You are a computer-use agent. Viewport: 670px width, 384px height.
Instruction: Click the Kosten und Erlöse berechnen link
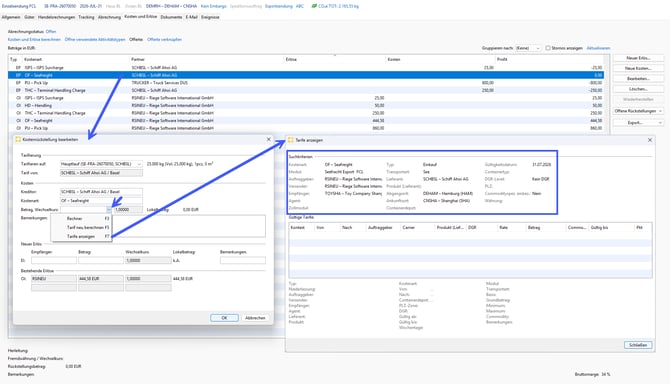pyautogui.click(x=34, y=39)
